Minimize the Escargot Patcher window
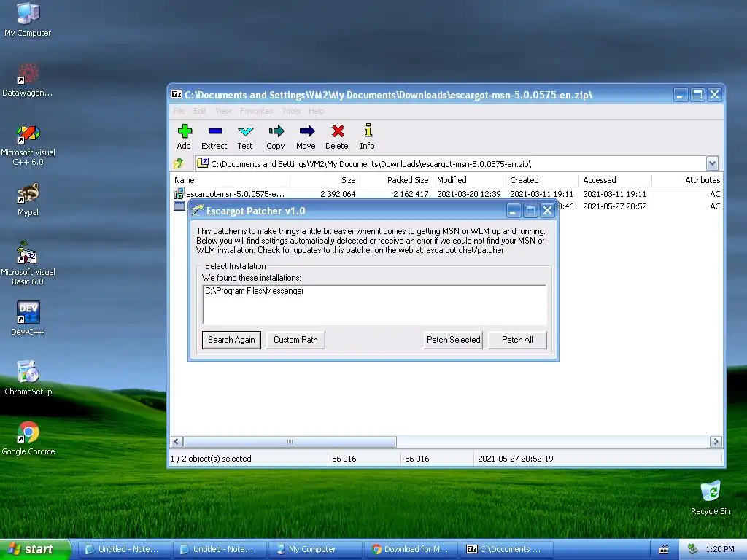This screenshot has width=747, height=560. point(513,211)
